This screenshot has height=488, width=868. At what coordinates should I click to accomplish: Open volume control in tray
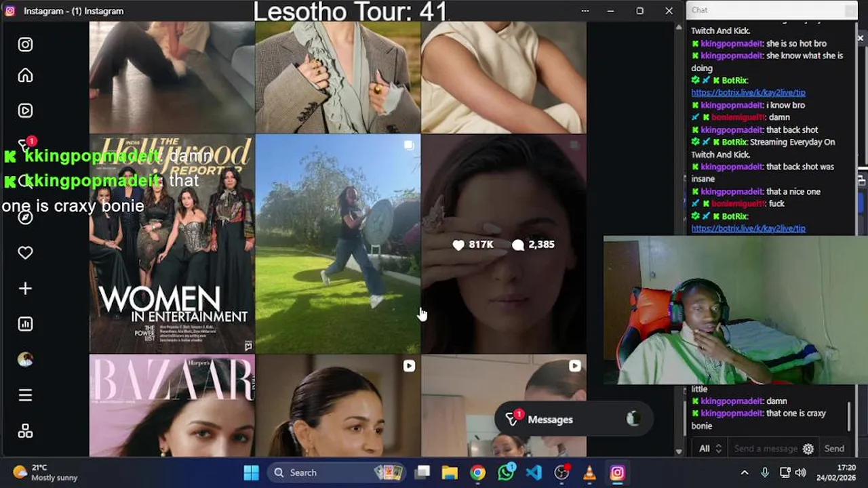pos(801,472)
